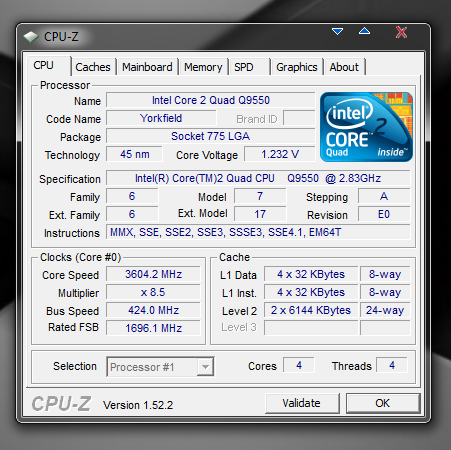This screenshot has width=451, height=450.
Task: Click the Clocks (Core #0) group label
Action: click(x=80, y=257)
